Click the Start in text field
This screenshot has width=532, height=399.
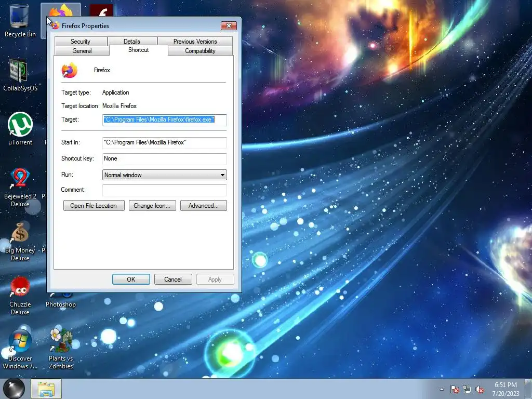165,142
